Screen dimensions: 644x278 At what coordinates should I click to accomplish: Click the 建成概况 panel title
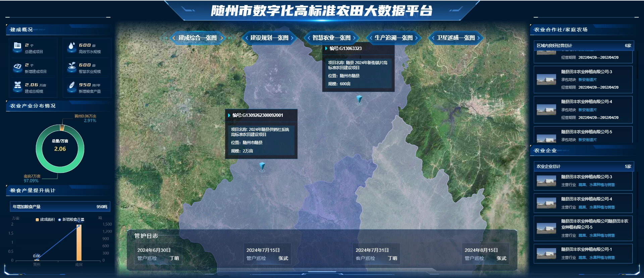[21, 30]
